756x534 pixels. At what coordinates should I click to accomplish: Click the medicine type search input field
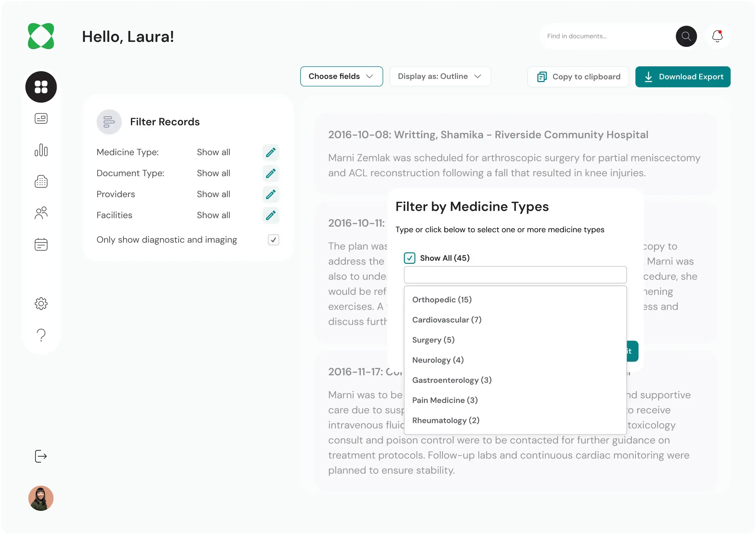[515, 275]
